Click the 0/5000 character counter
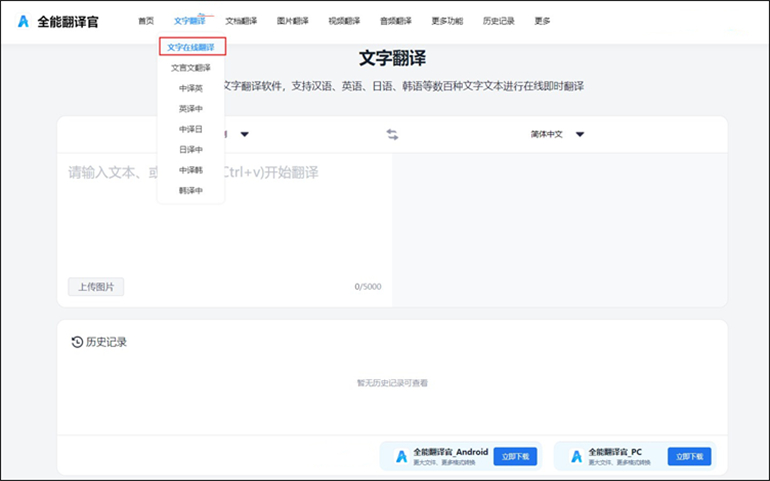The width and height of the screenshot is (770, 481). 368,286
